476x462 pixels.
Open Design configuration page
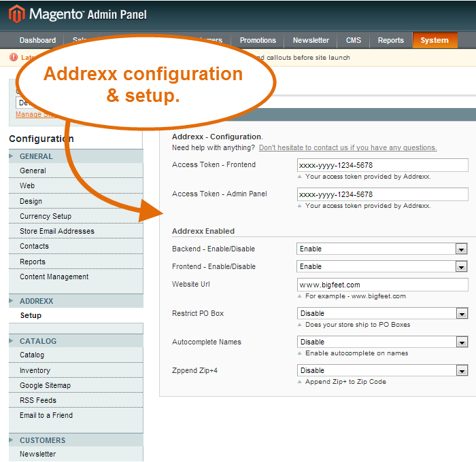(76, 201)
